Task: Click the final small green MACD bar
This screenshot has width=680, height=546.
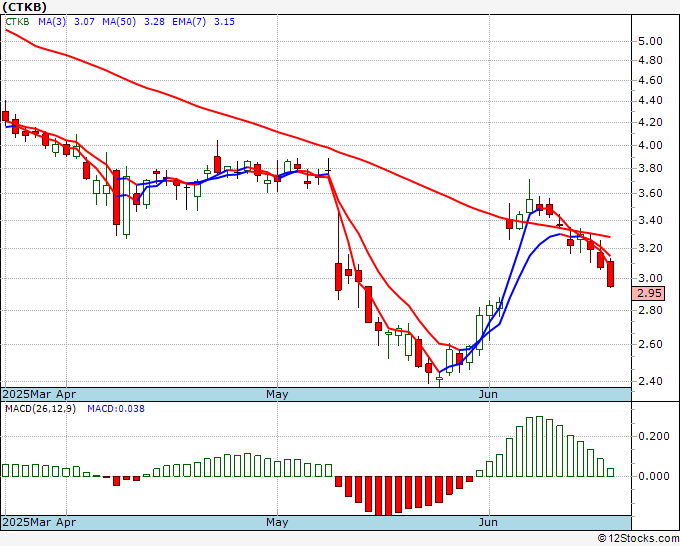Action: pos(611,472)
